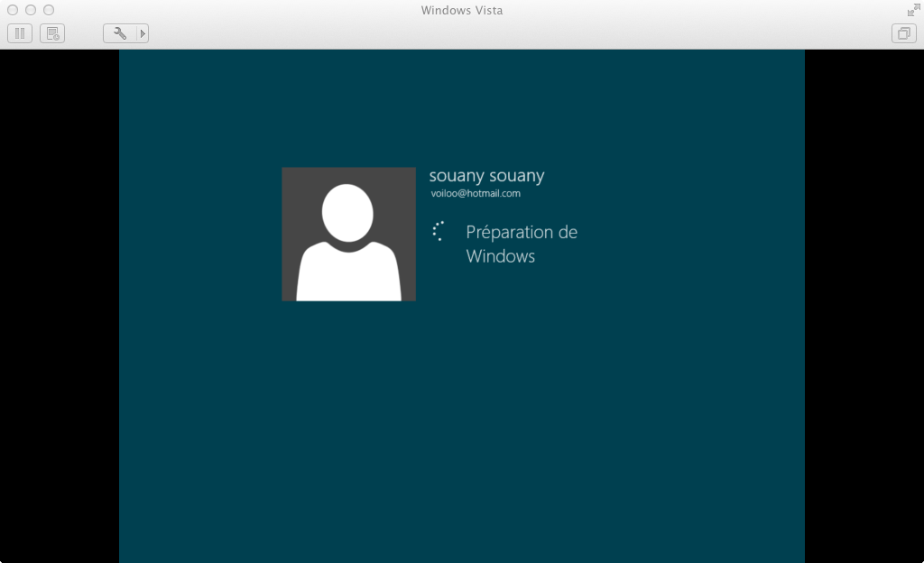The width and height of the screenshot is (924, 563).
Task: Click the Préparation de Windows text
Action: pos(522,244)
